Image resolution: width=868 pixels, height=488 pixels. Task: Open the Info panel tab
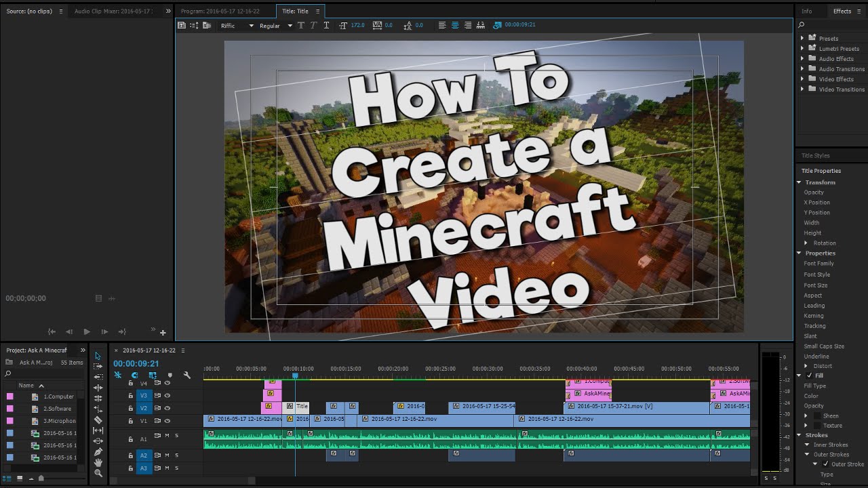(806, 11)
